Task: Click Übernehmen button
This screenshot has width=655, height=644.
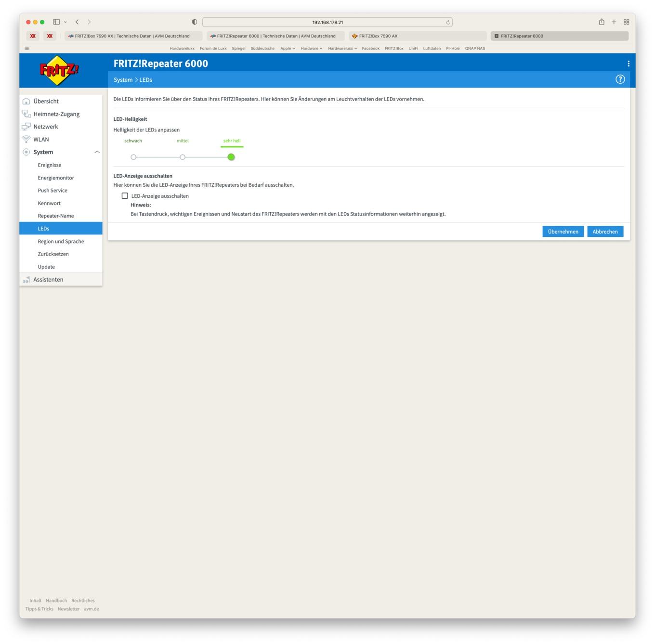Action: [563, 232]
